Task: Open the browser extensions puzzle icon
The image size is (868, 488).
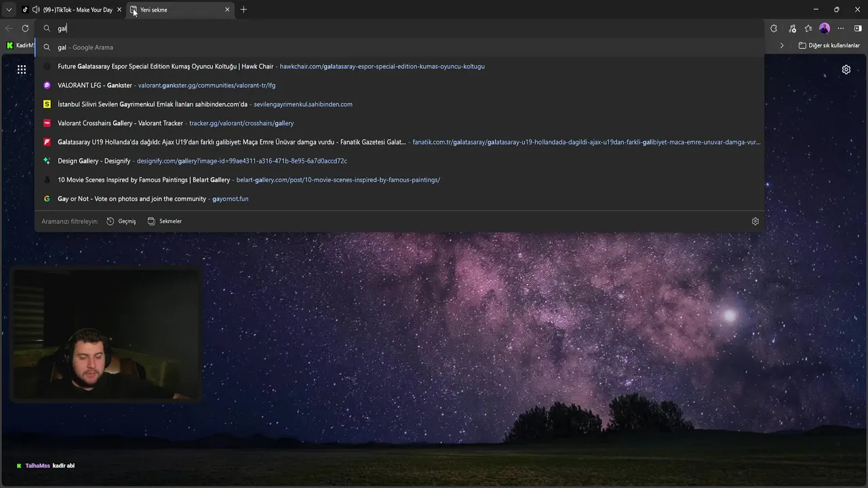Action: pyautogui.click(x=774, y=28)
